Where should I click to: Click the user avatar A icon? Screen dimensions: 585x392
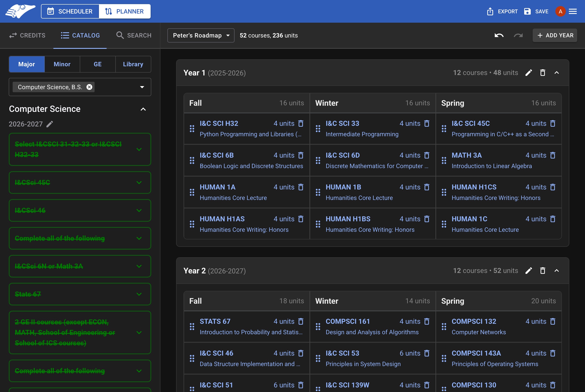(560, 11)
